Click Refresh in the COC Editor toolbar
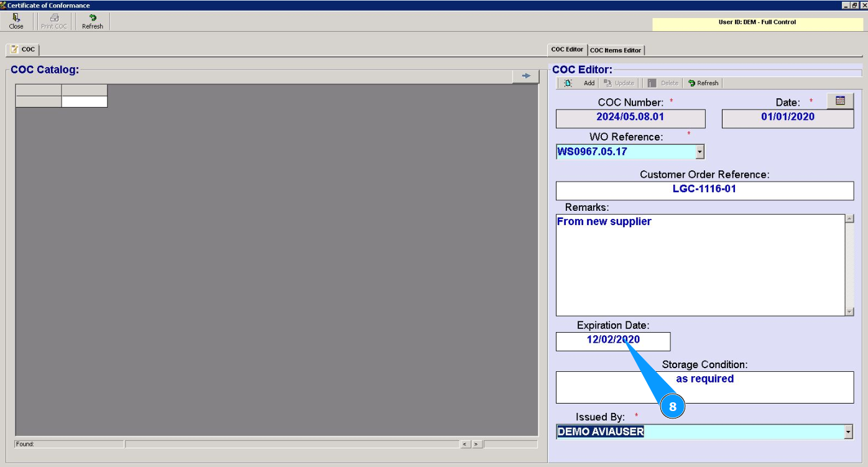This screenshot has height=467, width=868. pyautogui.click(x=703, y=83)
